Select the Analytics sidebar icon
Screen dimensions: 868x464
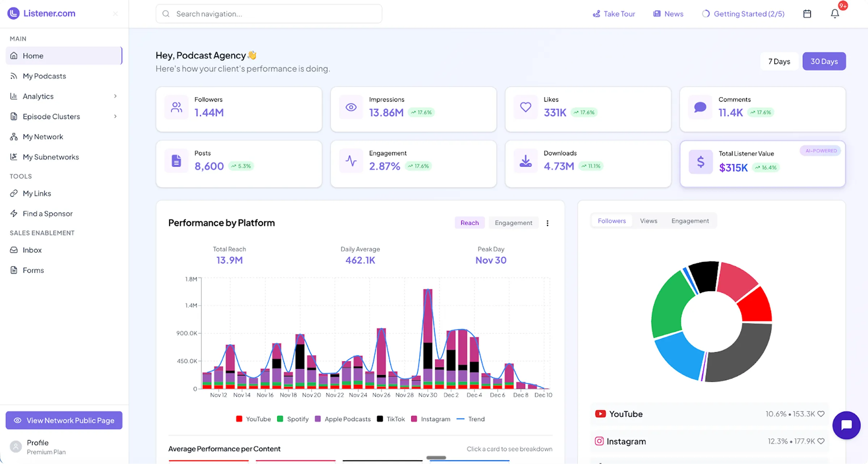click(14, 96)
